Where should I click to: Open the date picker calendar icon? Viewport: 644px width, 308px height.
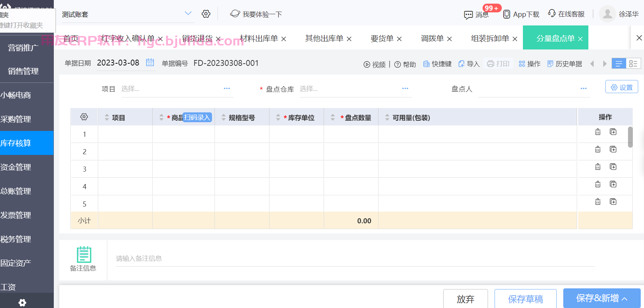pyautogui.click(x=150, y=62)
